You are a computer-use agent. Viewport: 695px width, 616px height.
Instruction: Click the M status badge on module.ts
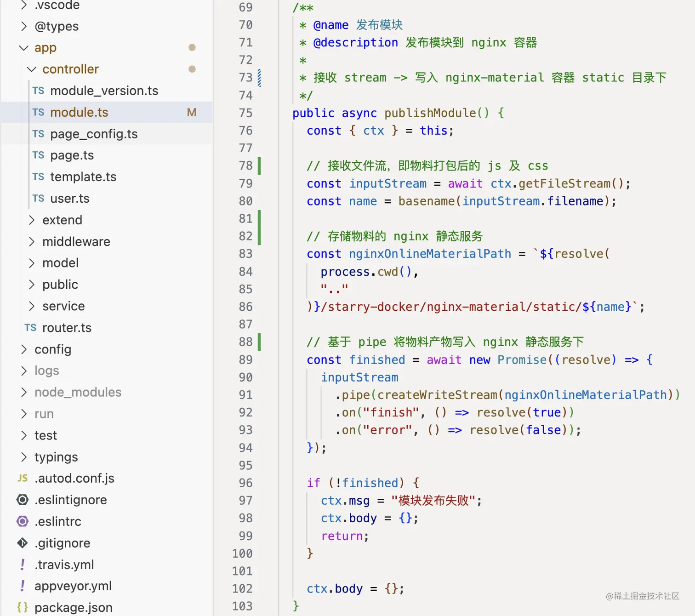pos(192,112)
